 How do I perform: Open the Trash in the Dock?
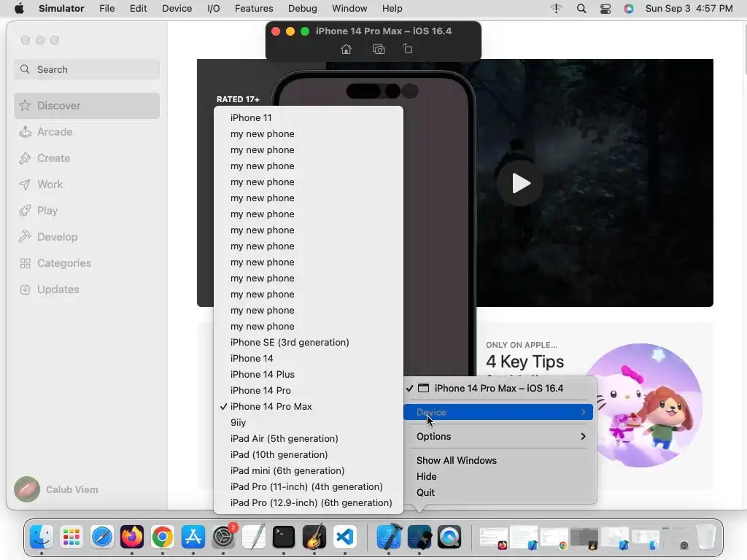(705, 537)
